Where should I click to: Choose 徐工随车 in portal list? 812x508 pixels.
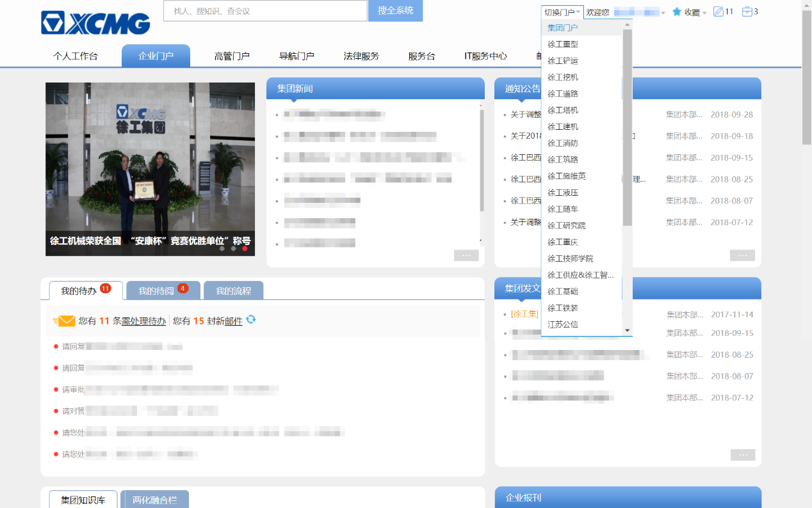[x=581, y=209]
